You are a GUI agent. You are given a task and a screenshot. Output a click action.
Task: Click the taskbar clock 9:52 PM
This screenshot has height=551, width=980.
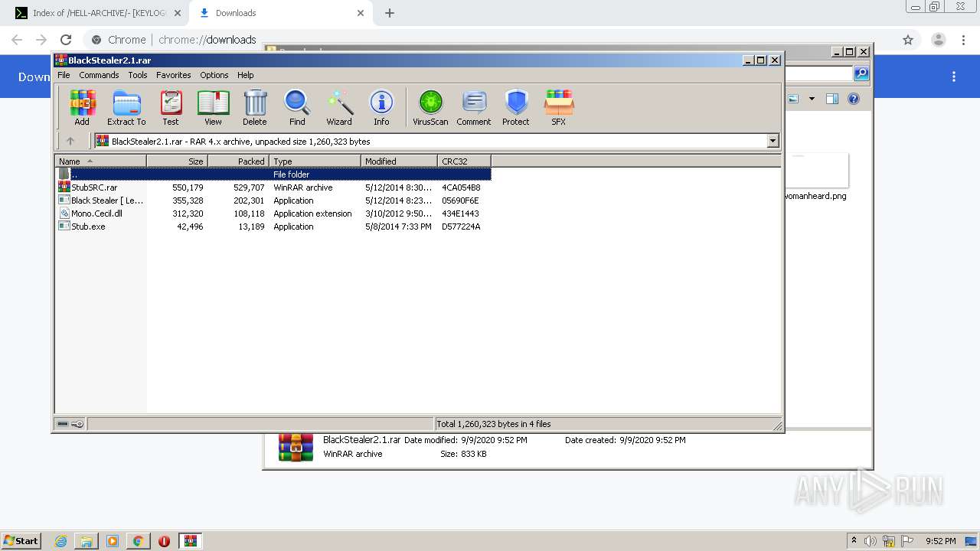click(940, 541)
